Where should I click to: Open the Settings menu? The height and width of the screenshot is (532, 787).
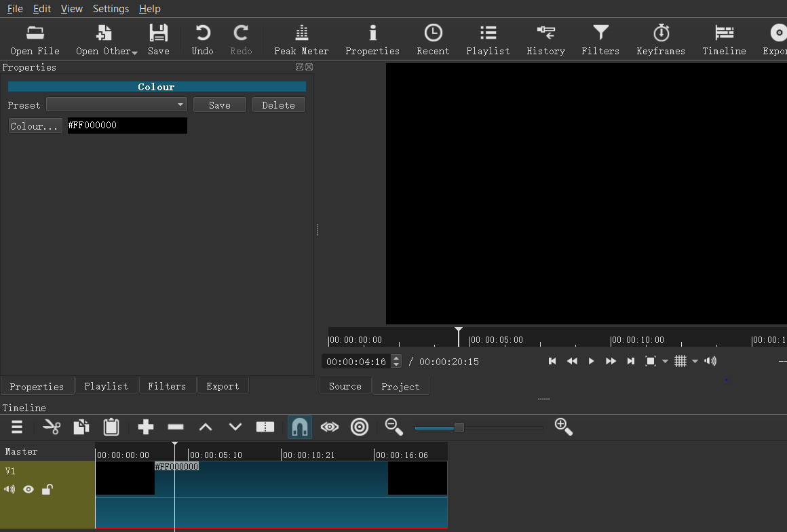(111, 9)
